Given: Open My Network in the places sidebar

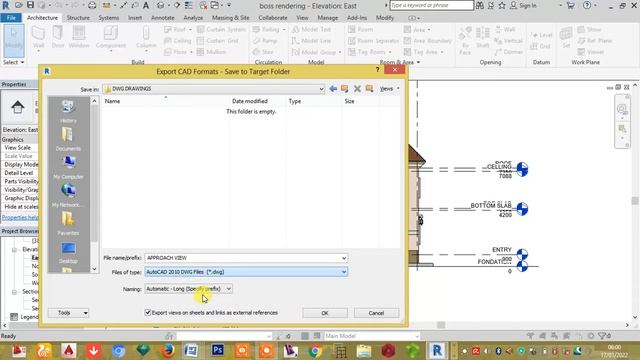Looking at the screenshot, I should [x=68, y=196].
